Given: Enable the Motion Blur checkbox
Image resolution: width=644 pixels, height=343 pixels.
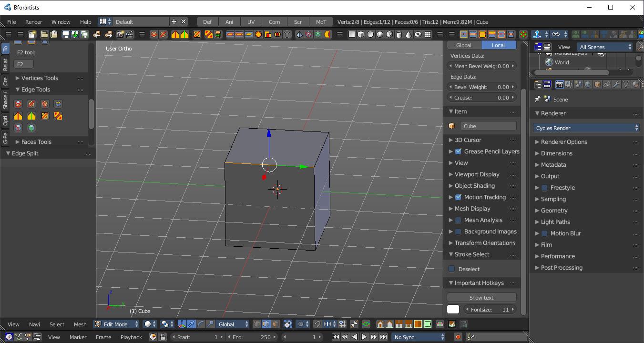Looking at the screenshot, I should [x=544, y=233].
